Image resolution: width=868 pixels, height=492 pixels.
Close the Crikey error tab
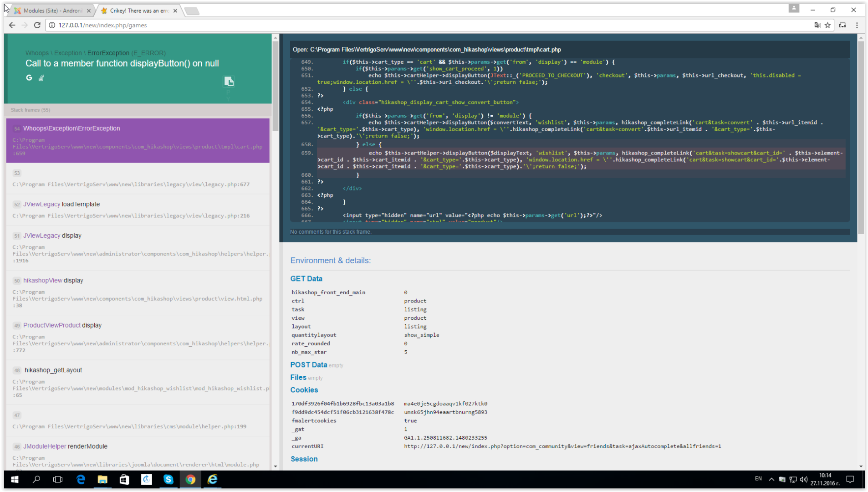click(175, 10)
